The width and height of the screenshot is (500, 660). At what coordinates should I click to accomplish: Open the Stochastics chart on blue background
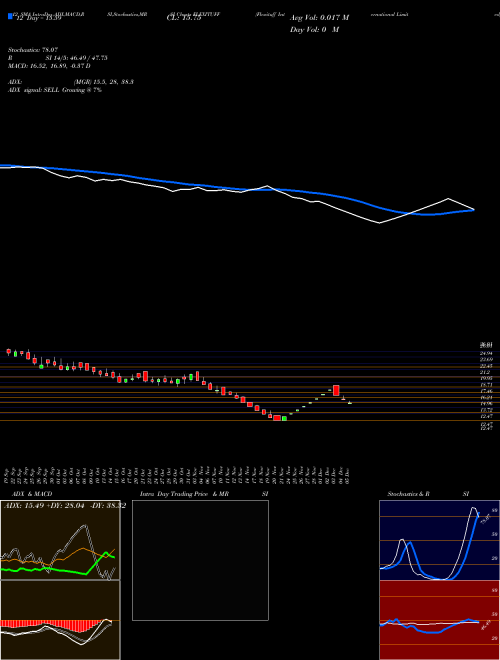point(439,540)
